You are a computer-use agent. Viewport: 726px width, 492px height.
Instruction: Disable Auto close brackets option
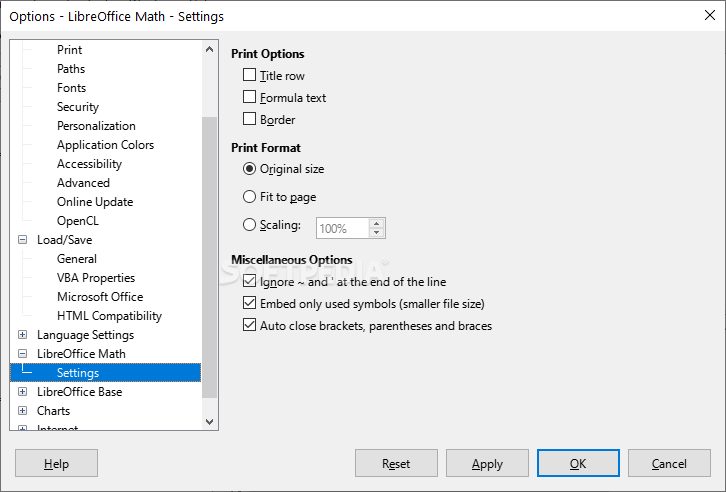[249, 325]
